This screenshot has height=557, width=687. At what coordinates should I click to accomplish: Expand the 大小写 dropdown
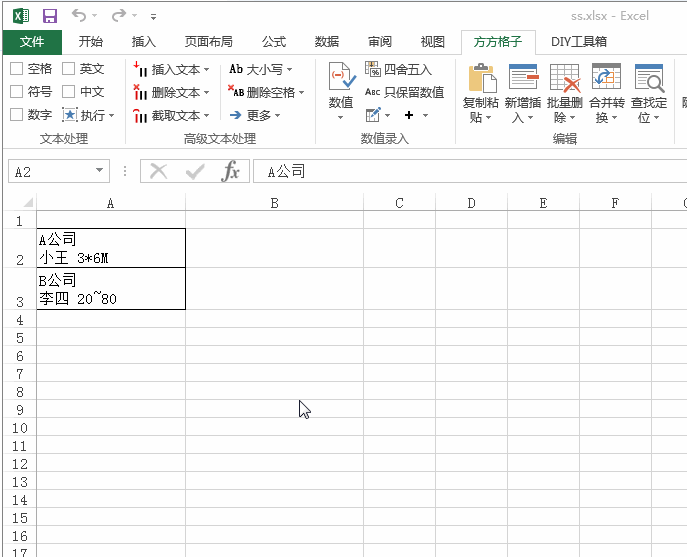pyautogui.click(x=290, y=70)
